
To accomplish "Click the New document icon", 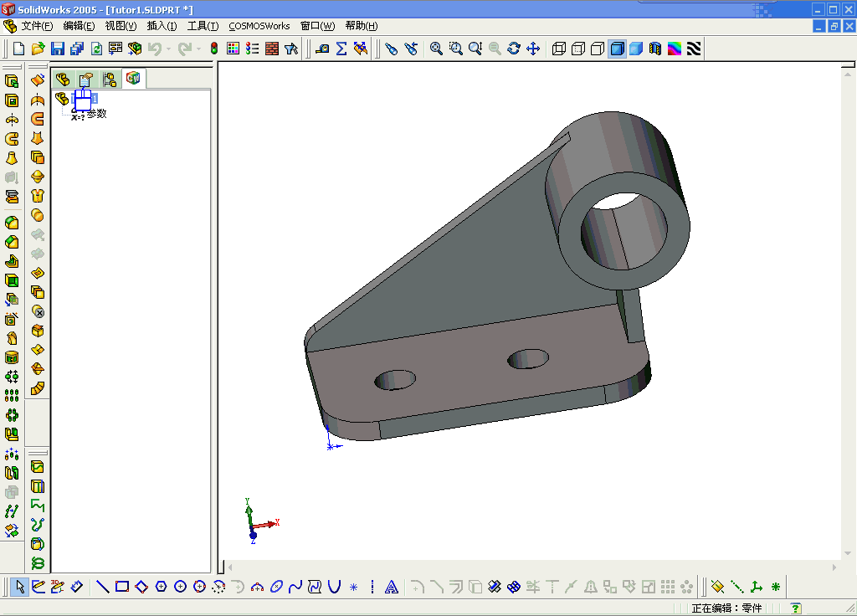I will pyautogui.click(x=18, y=49).
